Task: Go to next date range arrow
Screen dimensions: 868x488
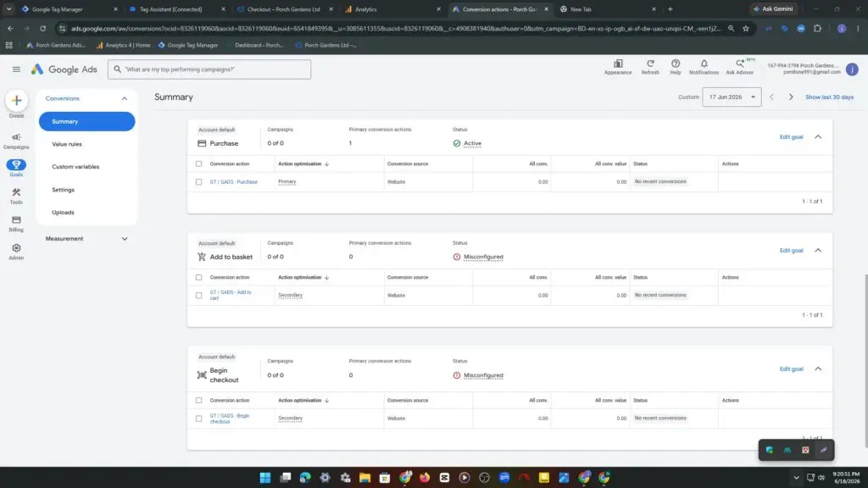Action: [791, 97]
